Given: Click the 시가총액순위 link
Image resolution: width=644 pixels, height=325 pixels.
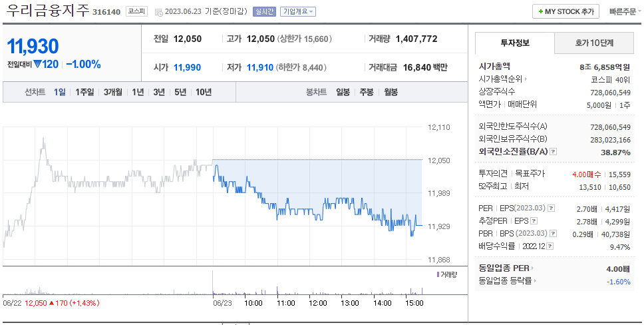Looking at the screenshot, I should tap(500, 79).
